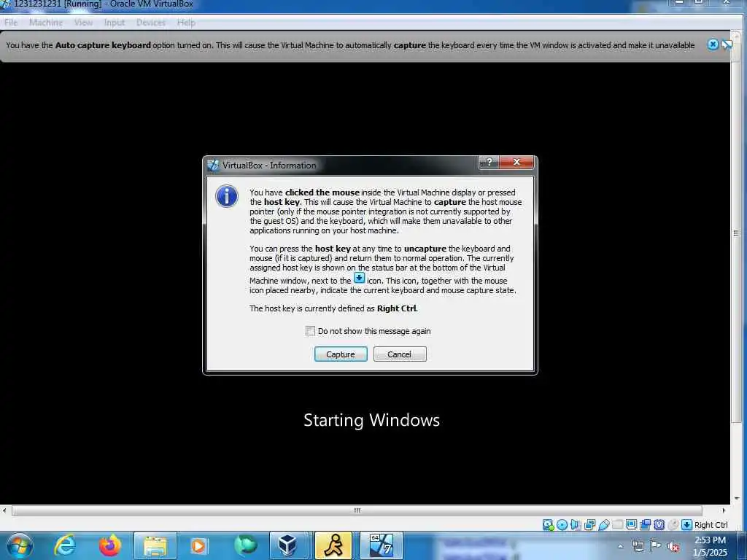Click the keyboard capture arrow status icon

click(686, 525)
